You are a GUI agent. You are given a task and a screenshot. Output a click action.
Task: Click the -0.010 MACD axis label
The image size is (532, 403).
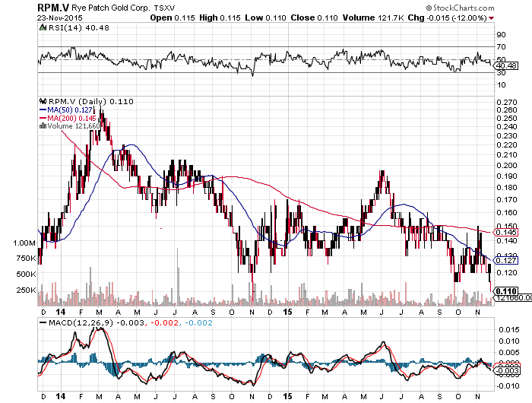click(x=508, y=386)
